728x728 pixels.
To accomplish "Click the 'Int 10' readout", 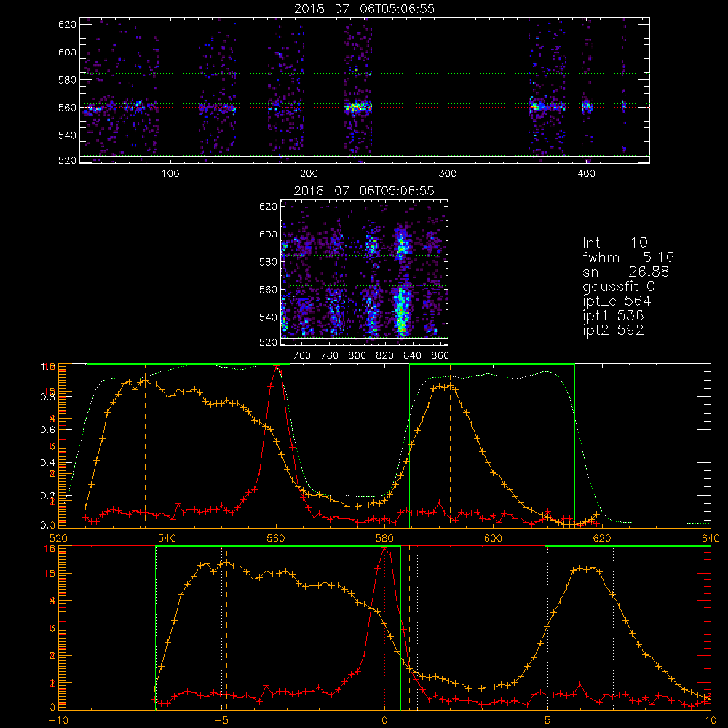I will point(614,243).
